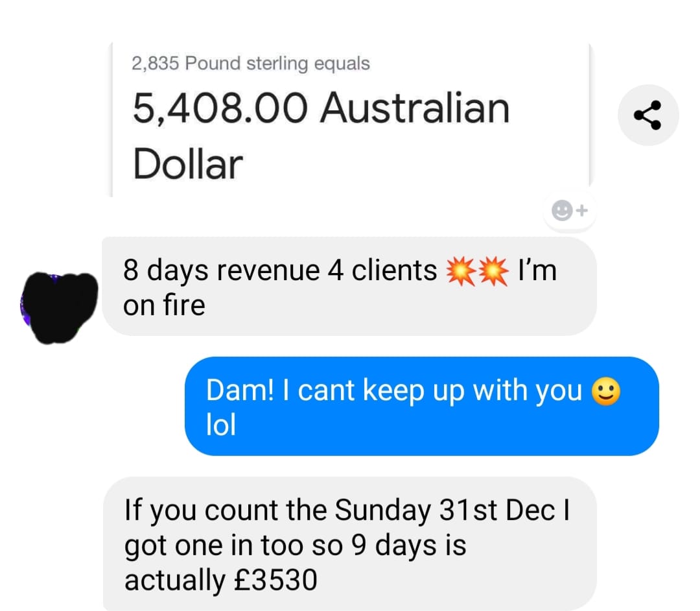This screenshot has height=611, width=700.
Task: Tap the second explosion emoji
Action: coord(493,271)
